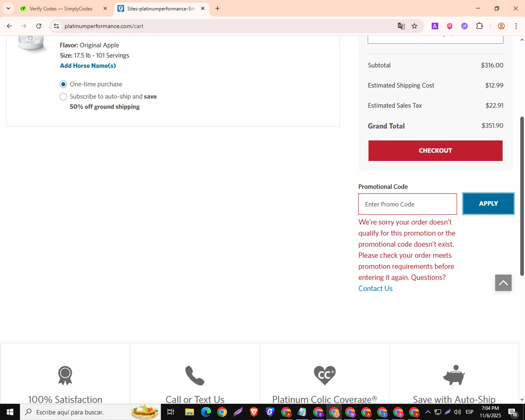This screenshot has width=525, height=420.
Task: Switch to Sites-platinumperformance tab
Action: click(161, 9)
